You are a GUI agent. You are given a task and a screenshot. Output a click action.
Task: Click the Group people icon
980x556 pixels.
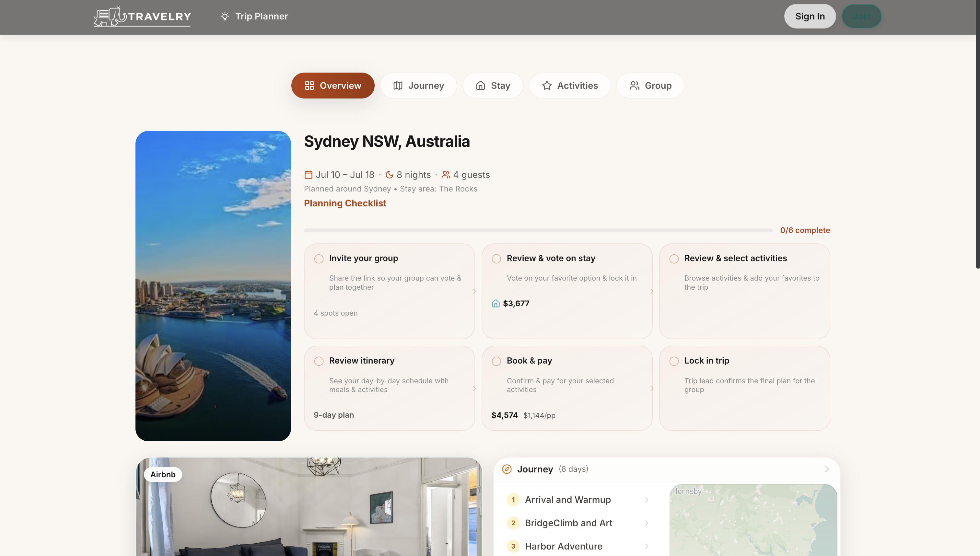pos(634,86)
